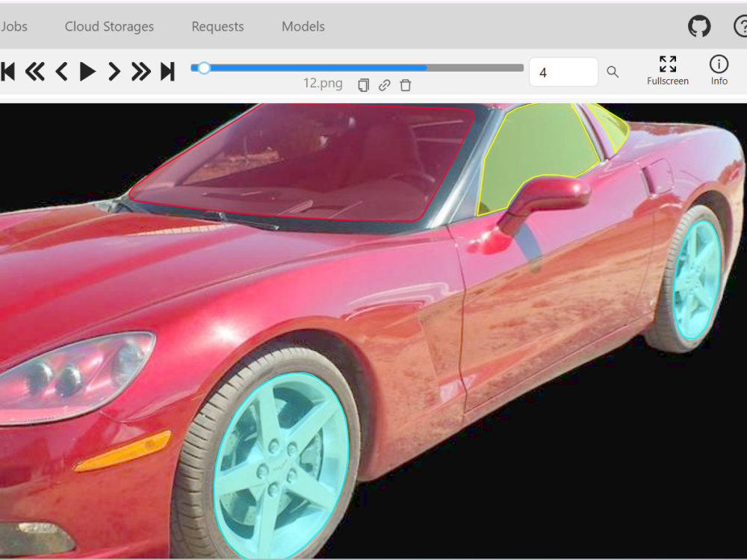Go to the next frame
747x560 pixels.
pos(114,72)
